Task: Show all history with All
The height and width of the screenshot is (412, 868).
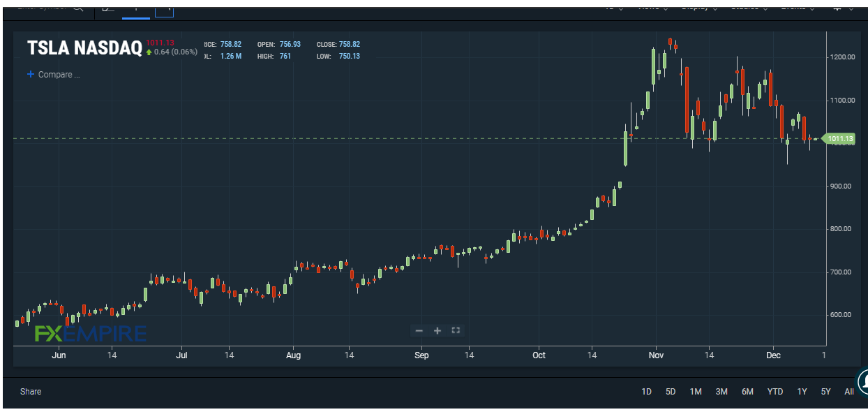Action: 849,392
